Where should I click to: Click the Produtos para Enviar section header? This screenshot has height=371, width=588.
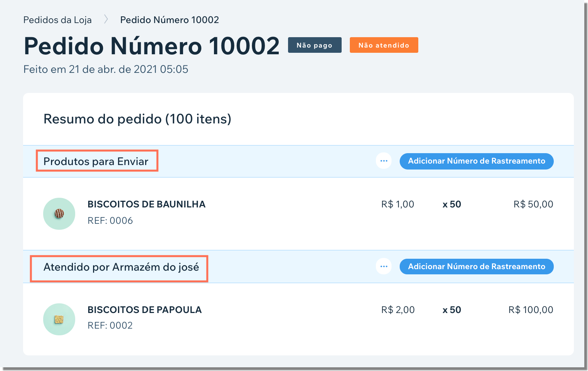coord(96,161)
